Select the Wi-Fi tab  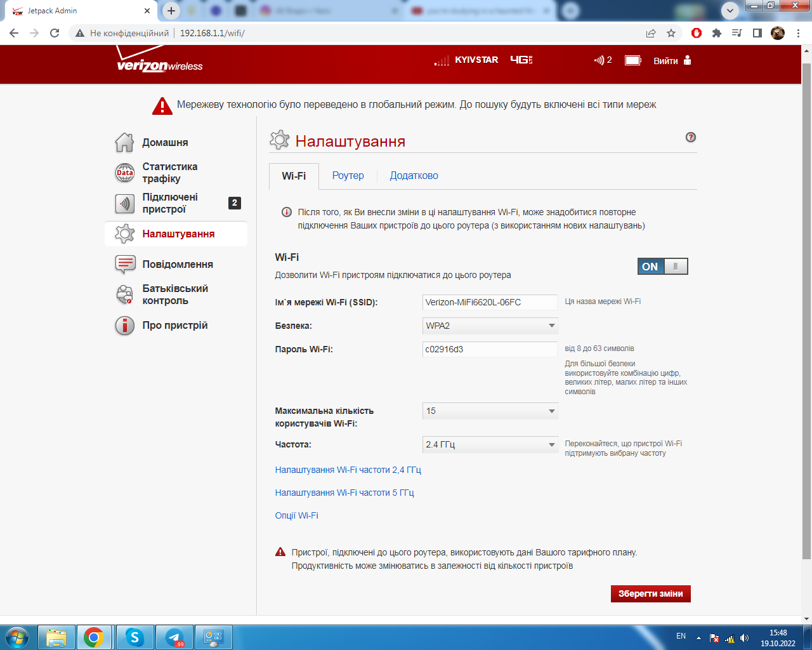(294, 176)
